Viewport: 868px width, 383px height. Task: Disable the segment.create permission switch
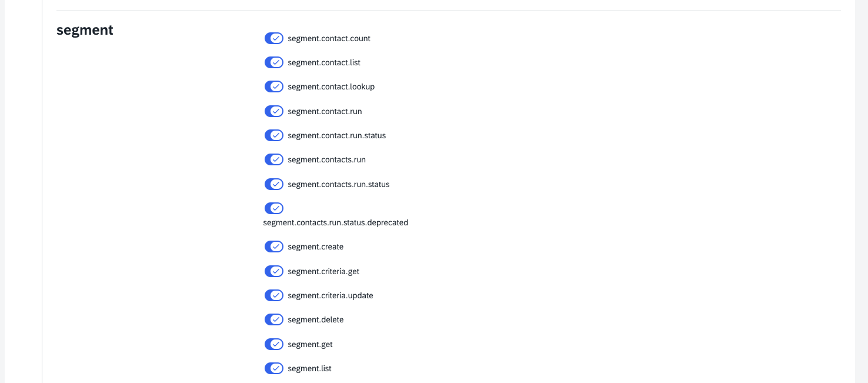(274, 247)
